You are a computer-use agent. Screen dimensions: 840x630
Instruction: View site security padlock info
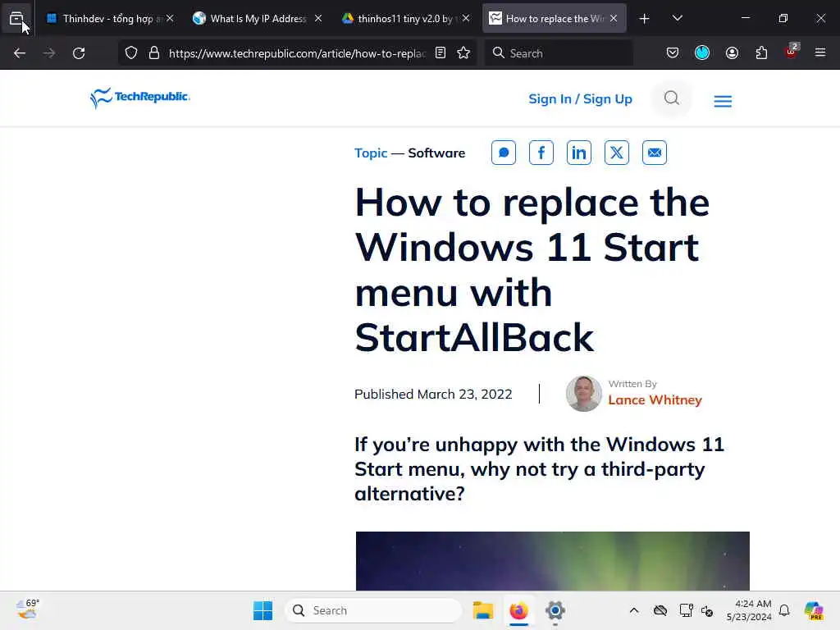tap(154, 53)
